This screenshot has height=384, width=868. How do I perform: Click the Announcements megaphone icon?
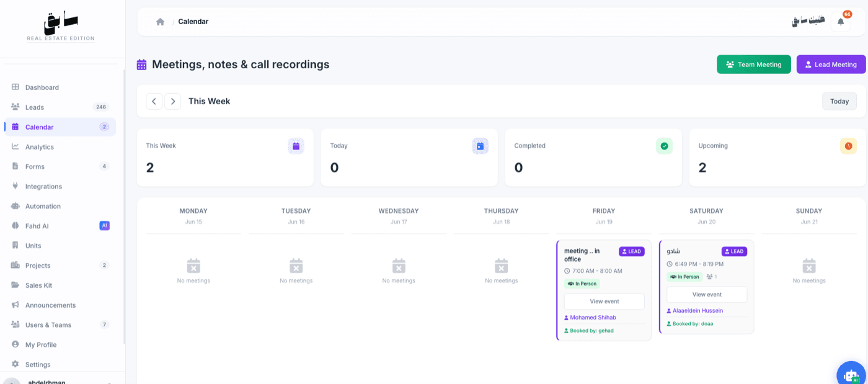15,305
